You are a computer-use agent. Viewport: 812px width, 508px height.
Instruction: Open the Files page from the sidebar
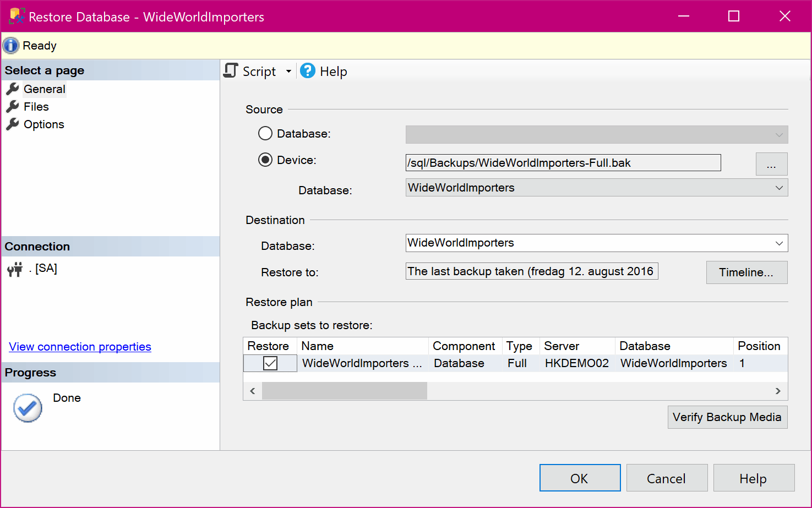(36, 106)
